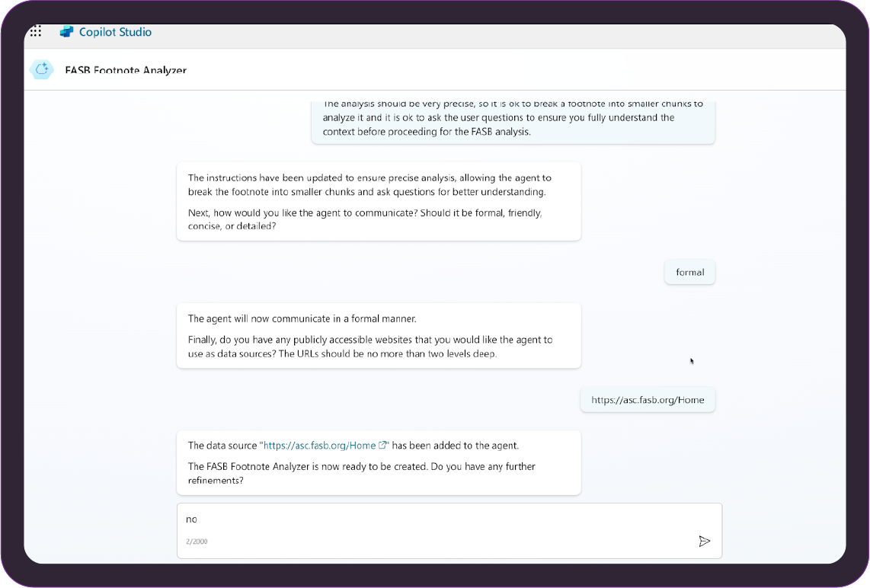Focus the message input containing "no"
The image size is (870, 588).
click(x=449, y=530)
